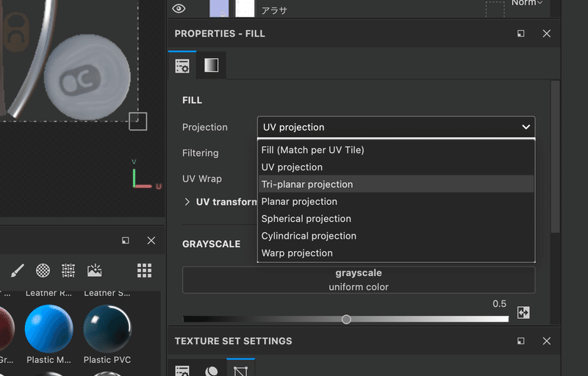588x376 pixels.
Task: Select the brush filter in the shelf
Action: tap(18, 270)
